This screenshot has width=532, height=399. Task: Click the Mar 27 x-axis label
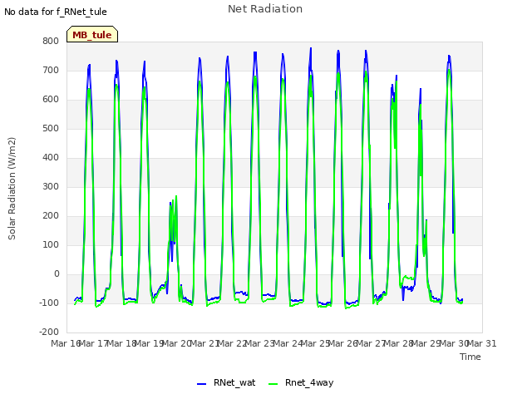coord(371,343)
